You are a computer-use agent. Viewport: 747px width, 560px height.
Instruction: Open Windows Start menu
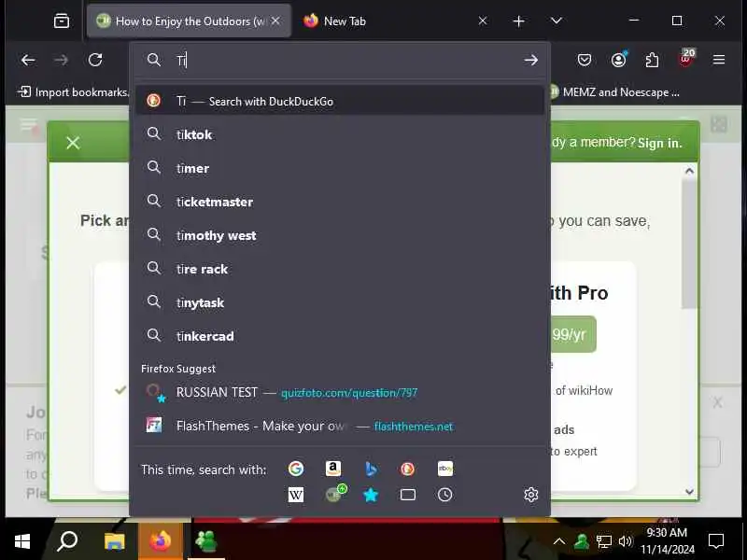tap(22, 541)
